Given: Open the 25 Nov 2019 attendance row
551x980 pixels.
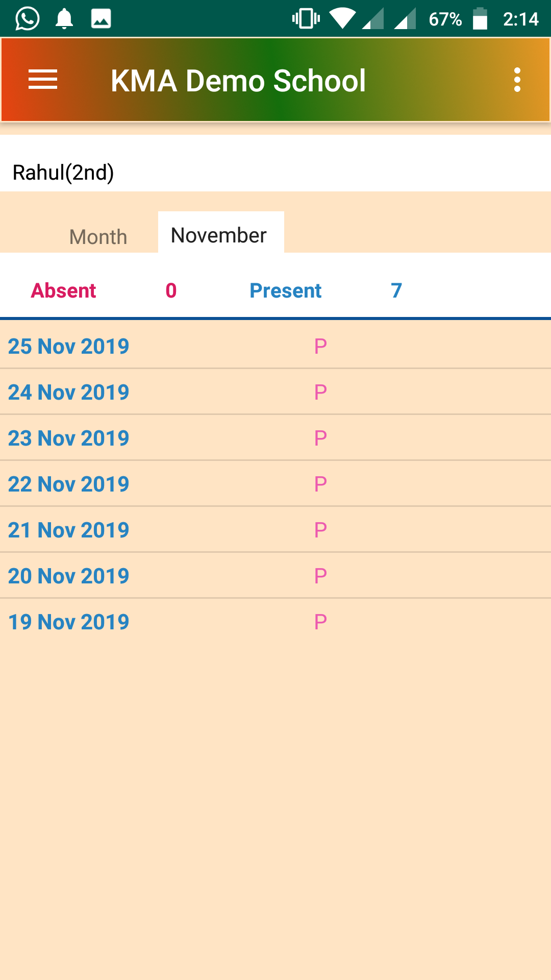Looking at the screenshot, I should (275, 346).
